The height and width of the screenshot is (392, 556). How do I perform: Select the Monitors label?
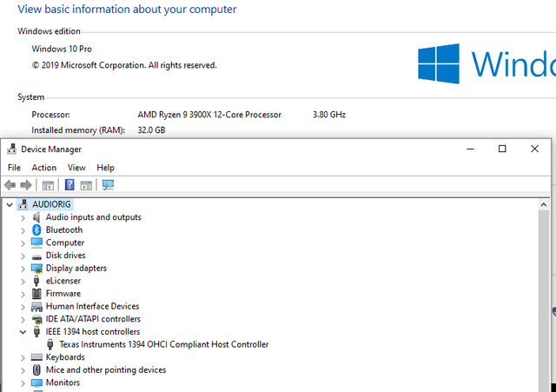(x=63, y=382)
